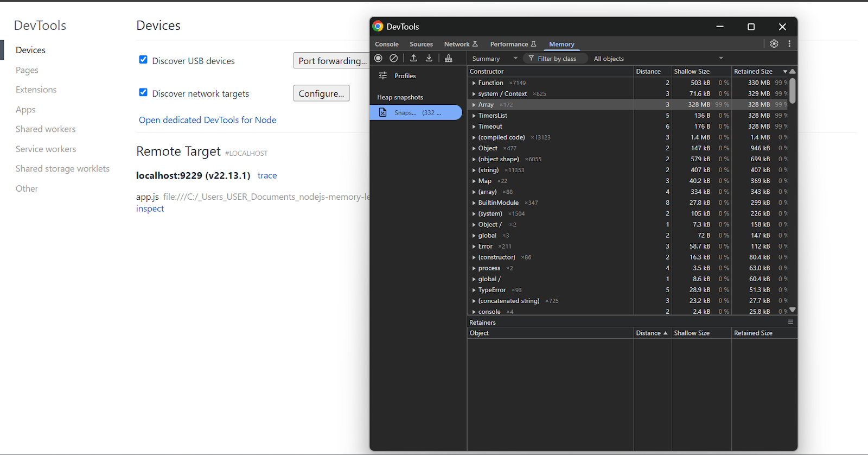The height and width of the screenshot is (455, 868).
Task: Open the All objects filter dropdown
Action: point(658,59)
